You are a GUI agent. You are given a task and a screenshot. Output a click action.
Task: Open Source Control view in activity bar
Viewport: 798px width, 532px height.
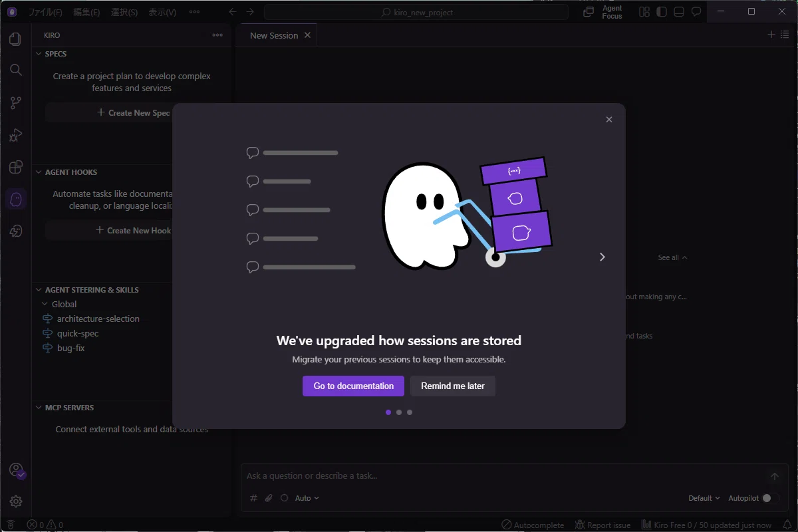point(15,103)
